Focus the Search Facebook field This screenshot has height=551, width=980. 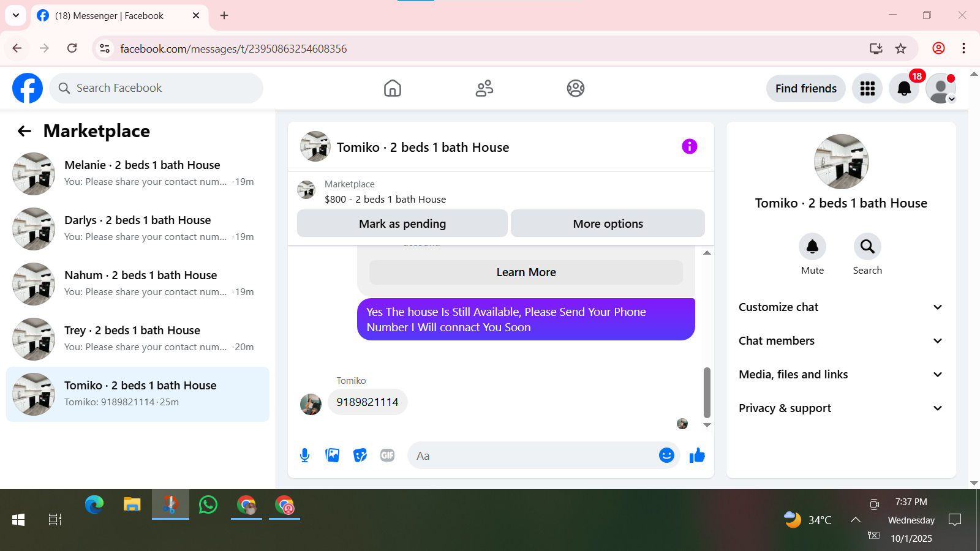tap(156, 88)
